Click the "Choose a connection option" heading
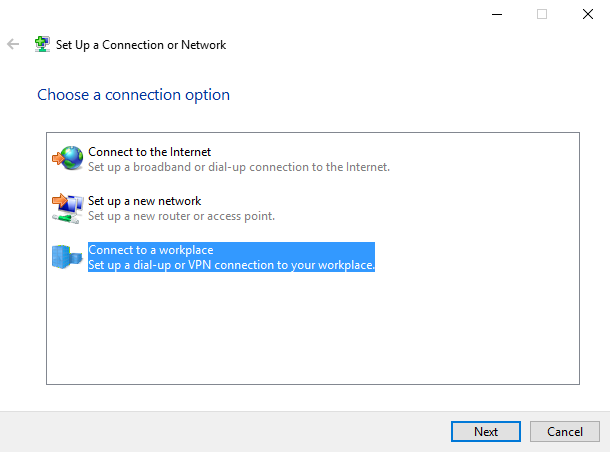Screen dimensions: 610x452 (x=133, y=95)
